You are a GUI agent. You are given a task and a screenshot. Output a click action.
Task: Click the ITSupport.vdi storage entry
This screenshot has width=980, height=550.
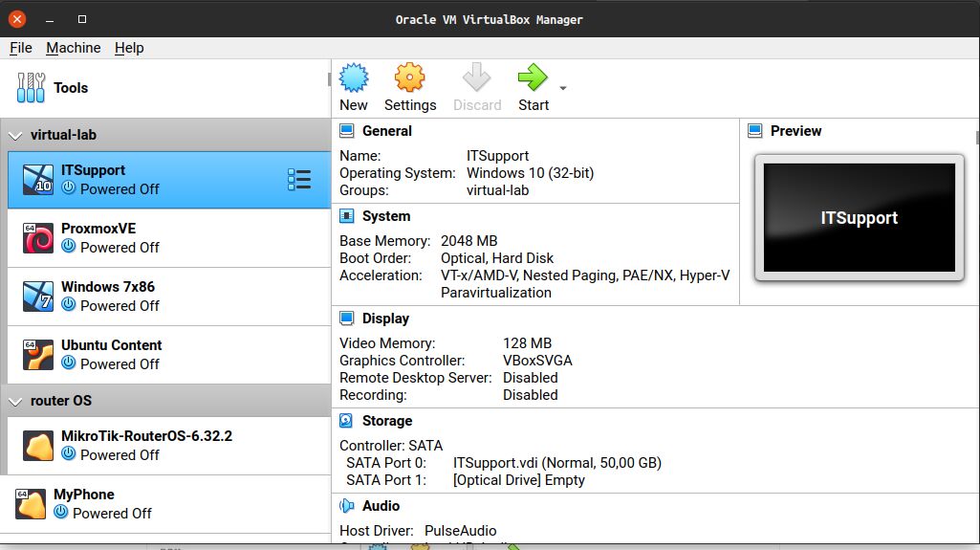[x=556, y=463]
